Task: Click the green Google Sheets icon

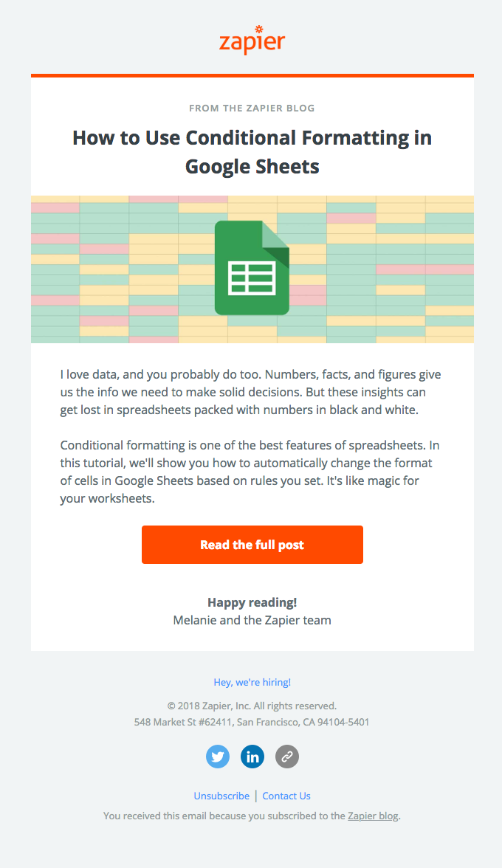Action: click(252, 268)
